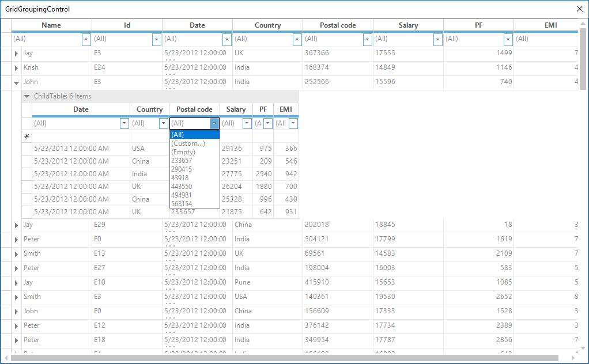Expand the Jay row with Id E29
Image resolution: width=589 pixels, height=364 pixels.
(x=16, y=225)
